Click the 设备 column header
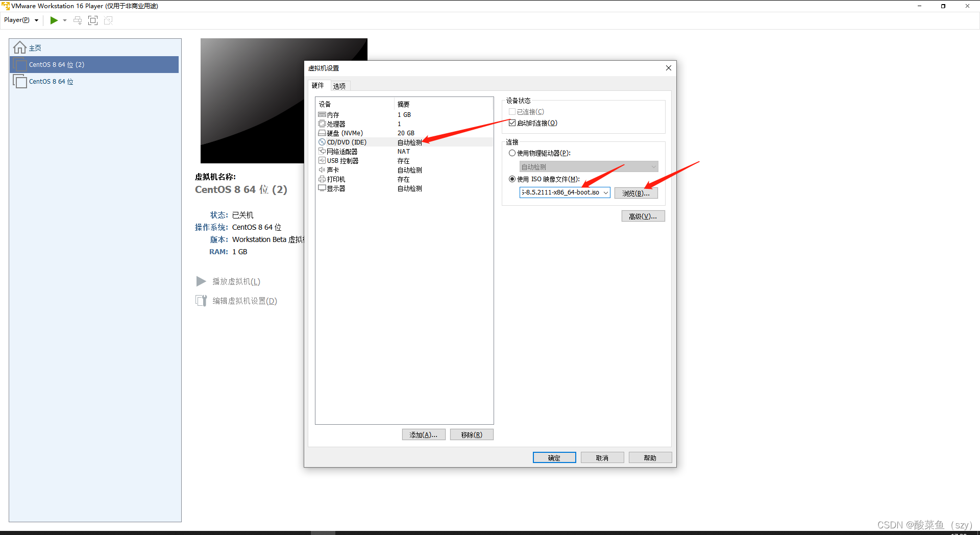 click(325, 104)
